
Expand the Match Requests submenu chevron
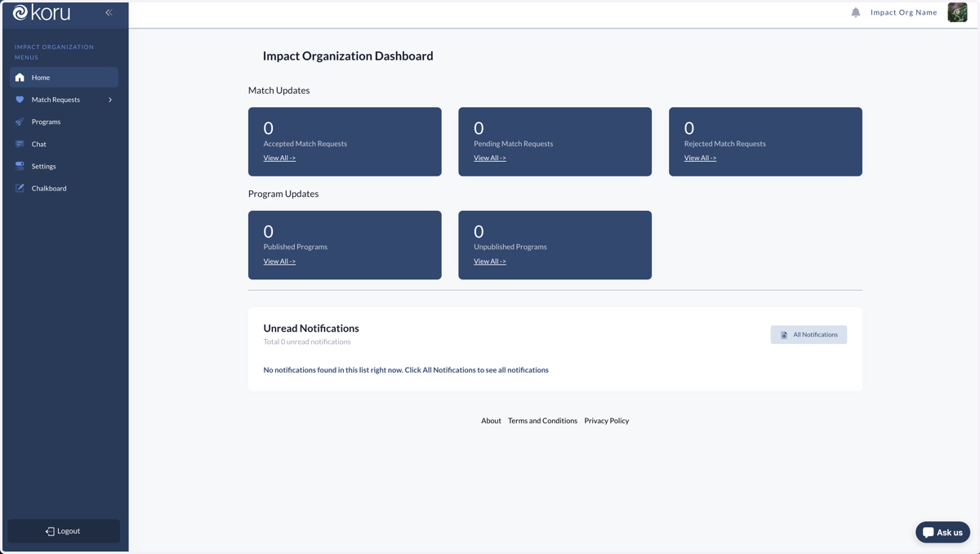click(110, 100)
